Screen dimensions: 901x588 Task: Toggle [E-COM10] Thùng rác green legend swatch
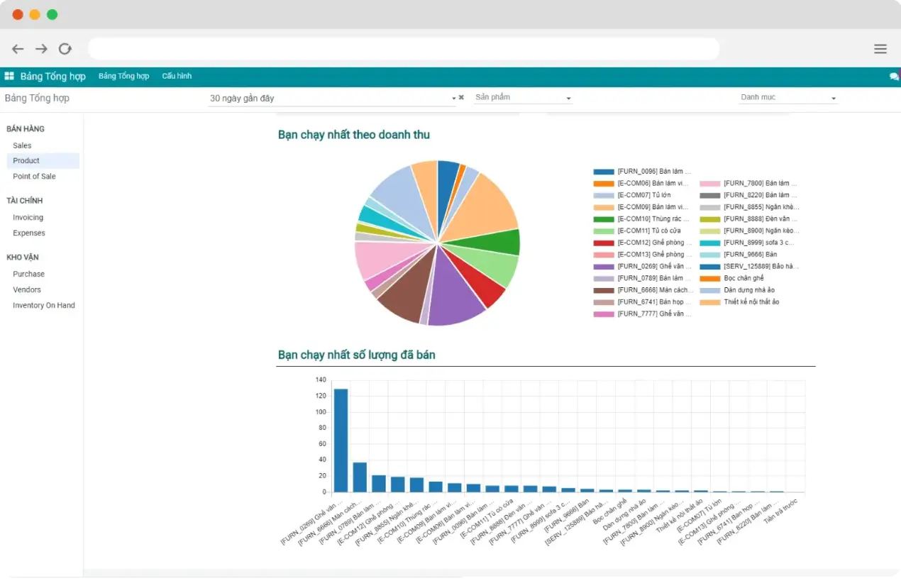point(604,219)
